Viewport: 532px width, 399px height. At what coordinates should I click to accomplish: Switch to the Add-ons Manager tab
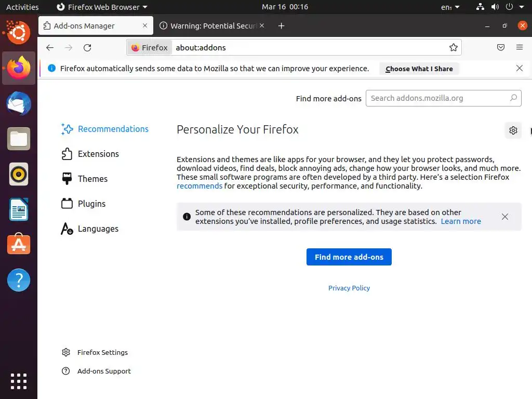click(96, 26)
